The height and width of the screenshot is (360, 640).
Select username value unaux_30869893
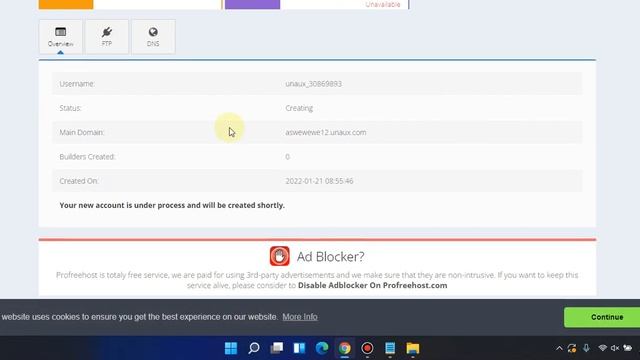[313, 84]
